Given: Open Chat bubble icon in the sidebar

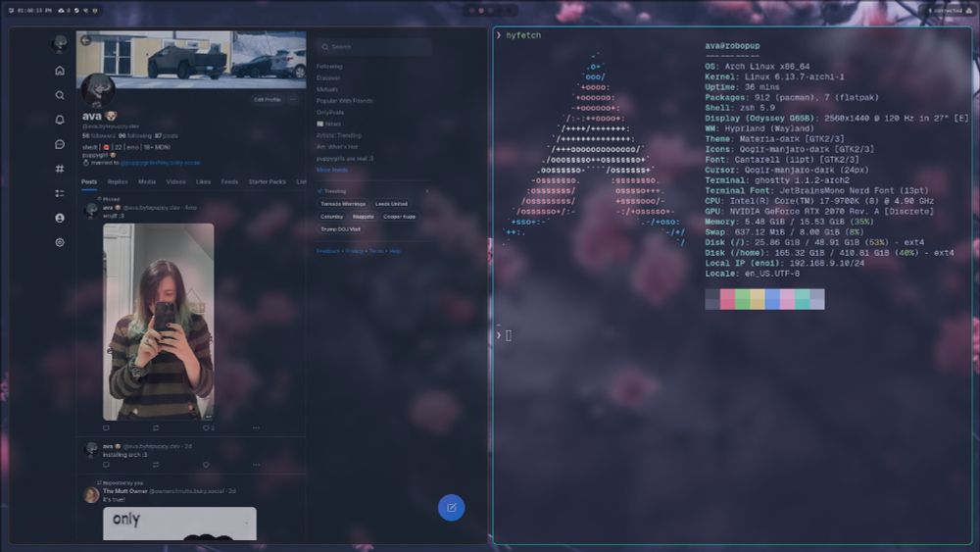Looking at the screenshot, I should 60,144.
